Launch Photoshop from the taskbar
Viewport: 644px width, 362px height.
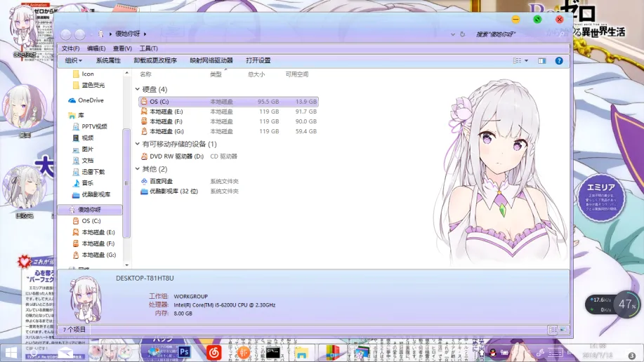185,351
